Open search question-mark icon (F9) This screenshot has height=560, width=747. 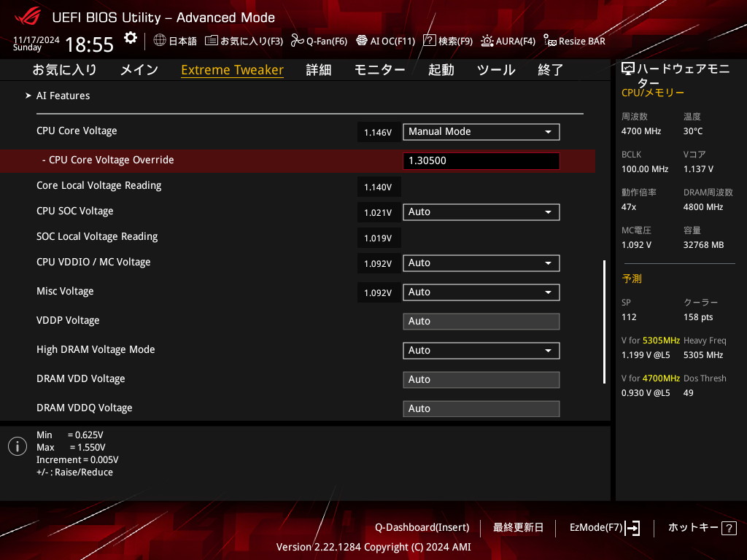click(429, 41)
